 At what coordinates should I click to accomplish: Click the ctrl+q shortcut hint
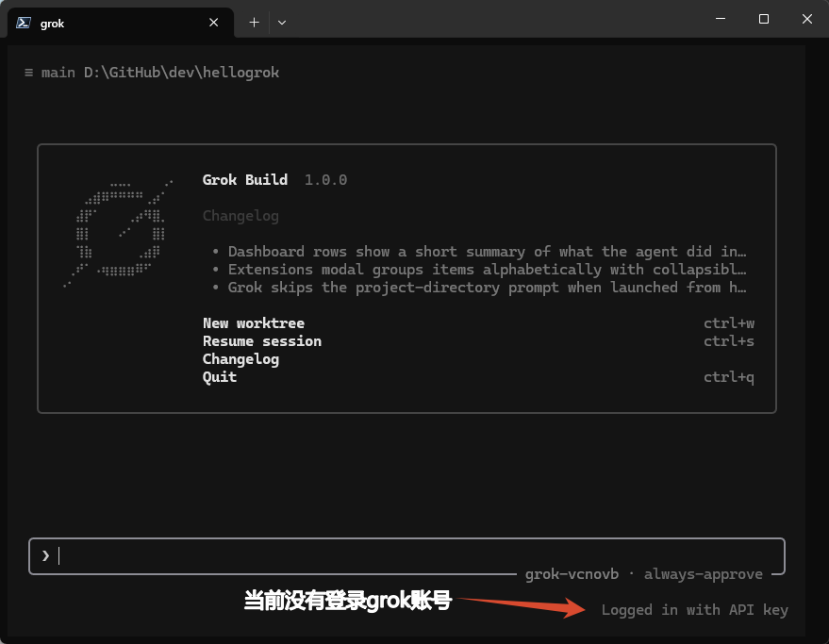729,377
